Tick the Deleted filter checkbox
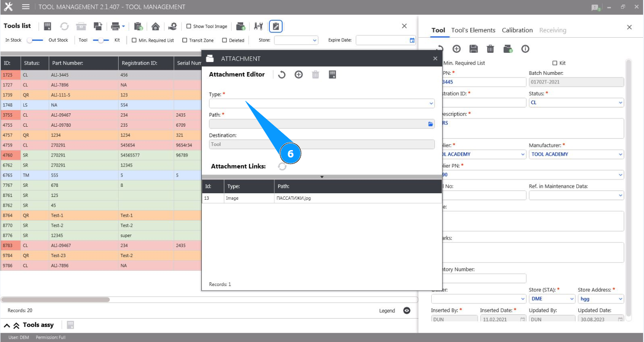The image size is (644, 342). [x=225, y=40]
